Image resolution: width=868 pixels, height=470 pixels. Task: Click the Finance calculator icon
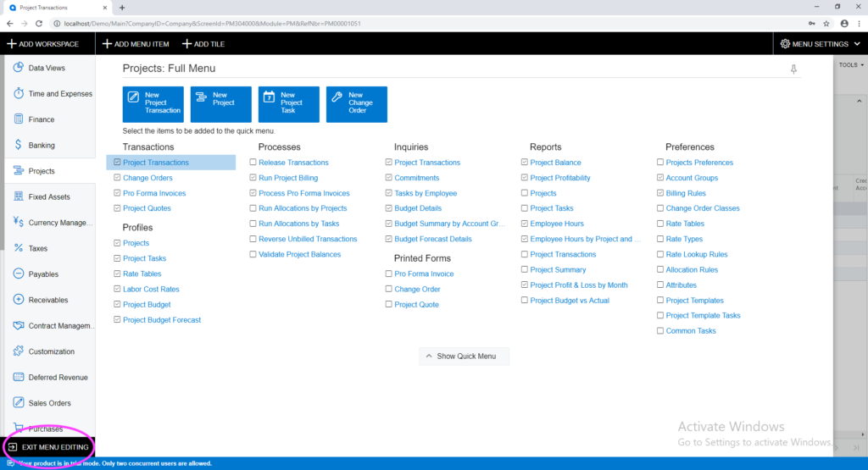(19, 119)
